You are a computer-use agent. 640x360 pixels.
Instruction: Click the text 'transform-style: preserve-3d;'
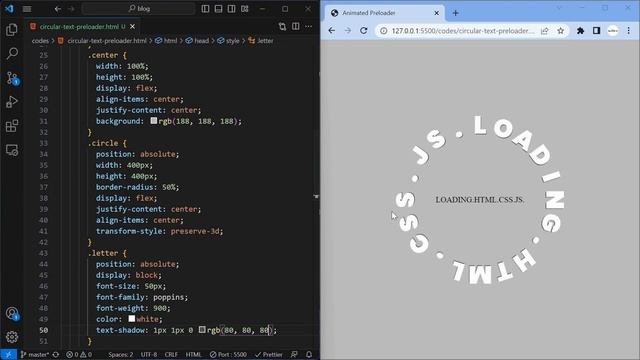[x=160, y=231]
